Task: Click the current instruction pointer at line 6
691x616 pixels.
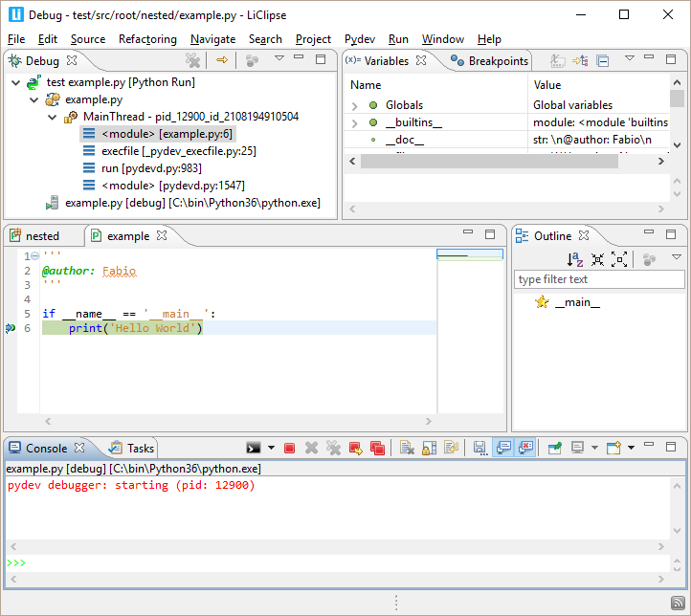Action: click(11, 328)
